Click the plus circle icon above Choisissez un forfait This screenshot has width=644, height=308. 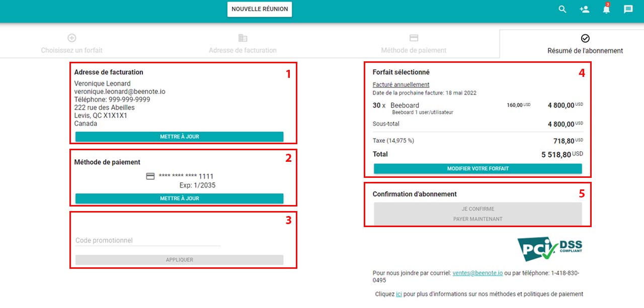(x=72, y=38)
